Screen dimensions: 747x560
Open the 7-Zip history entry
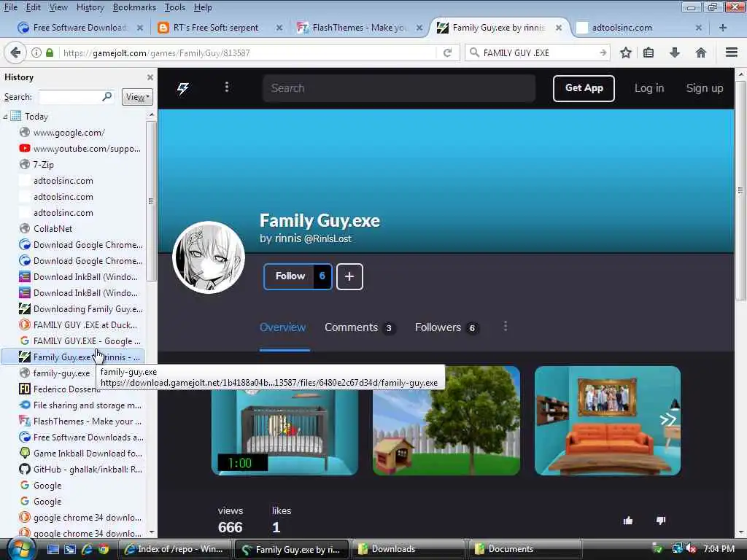(43, 165)
